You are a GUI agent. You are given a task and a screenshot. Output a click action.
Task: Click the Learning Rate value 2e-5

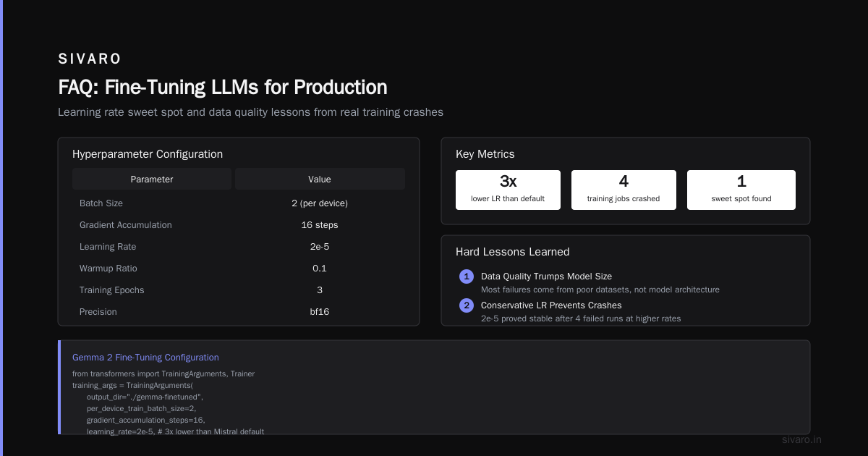coord(320,247)
